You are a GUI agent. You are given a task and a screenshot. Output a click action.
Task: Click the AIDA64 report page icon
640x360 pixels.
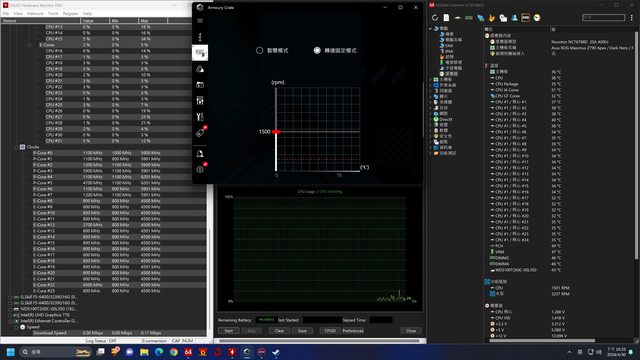point(446,18)
